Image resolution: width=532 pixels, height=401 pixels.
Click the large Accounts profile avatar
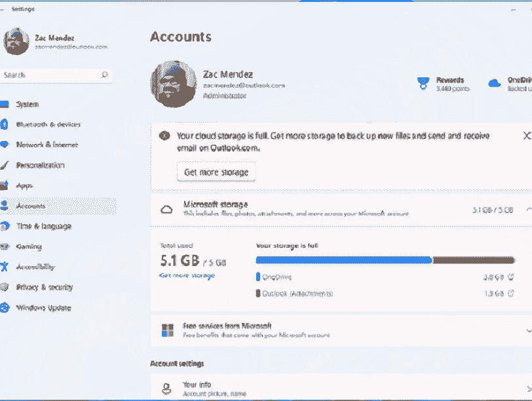[174, 84]
